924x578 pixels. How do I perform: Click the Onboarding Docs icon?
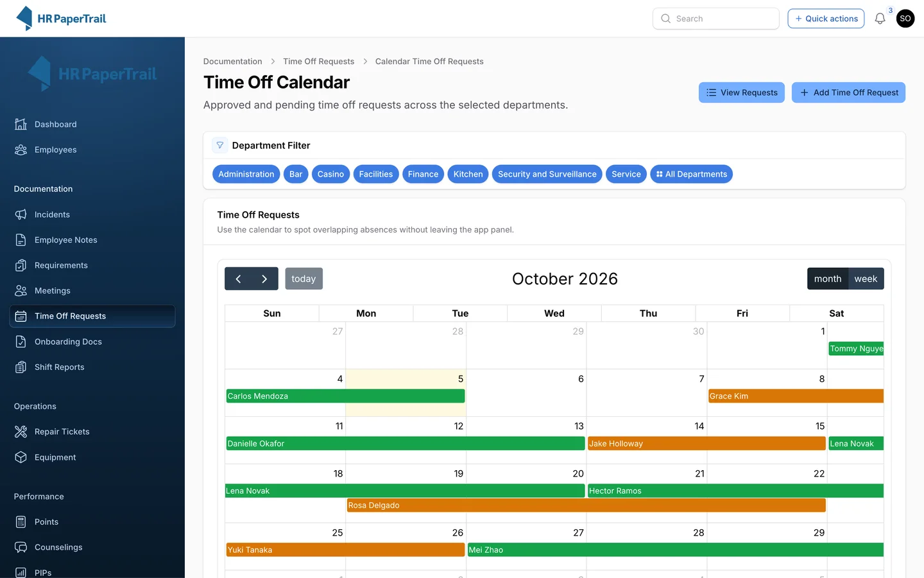(x=21, y=342)
